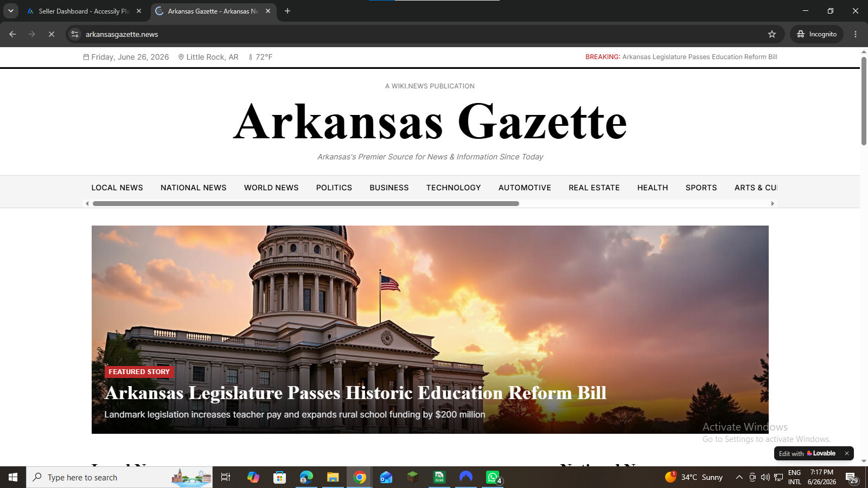Click the BREAKING news ticker headline

(699, 57)
